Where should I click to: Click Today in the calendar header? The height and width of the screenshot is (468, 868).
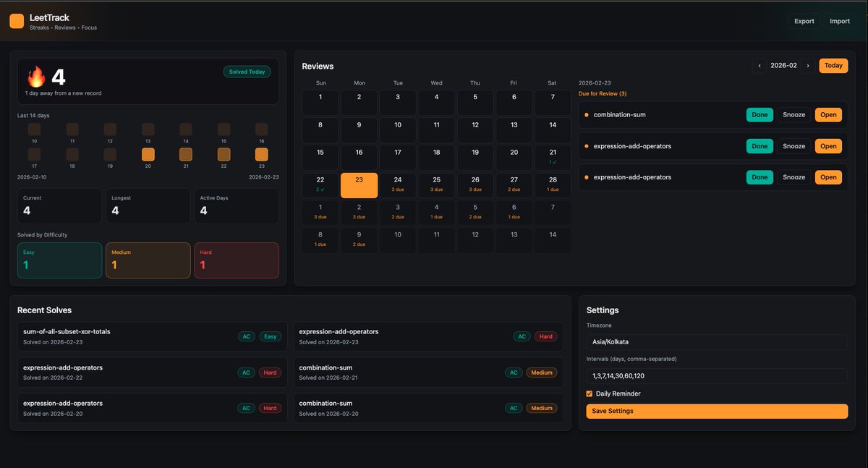coord(833,65)
